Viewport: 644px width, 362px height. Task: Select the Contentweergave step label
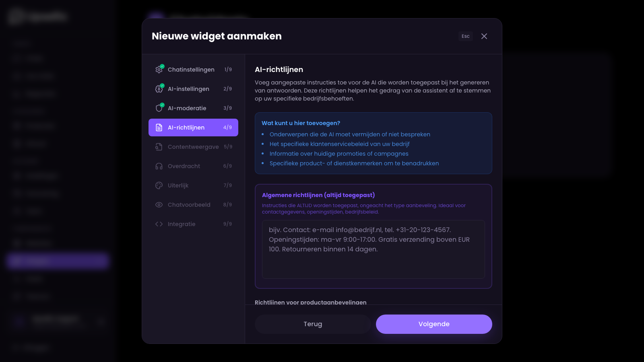(x=193, y=147)
